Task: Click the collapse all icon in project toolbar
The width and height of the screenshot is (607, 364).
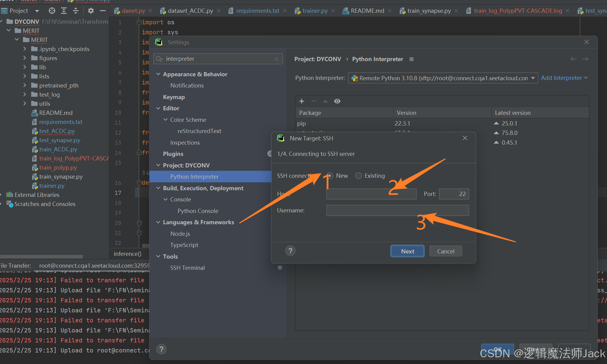Action: 76,11
